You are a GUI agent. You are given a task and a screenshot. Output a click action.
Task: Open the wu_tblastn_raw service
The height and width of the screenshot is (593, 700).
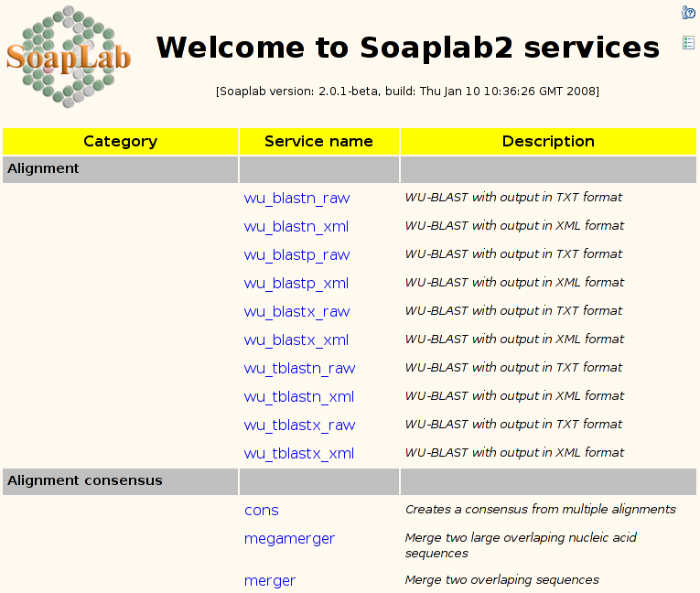click(299, 368)
